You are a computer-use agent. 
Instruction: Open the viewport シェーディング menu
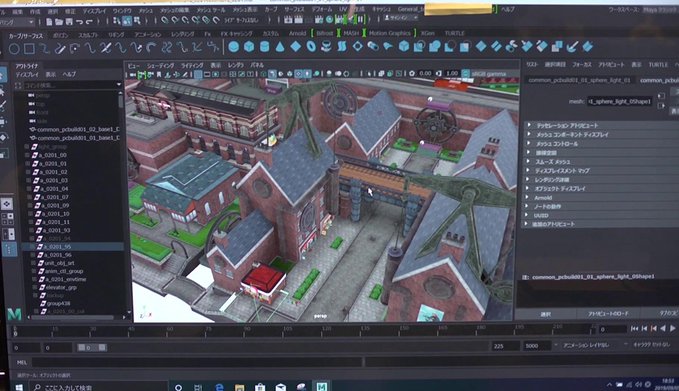160,65
